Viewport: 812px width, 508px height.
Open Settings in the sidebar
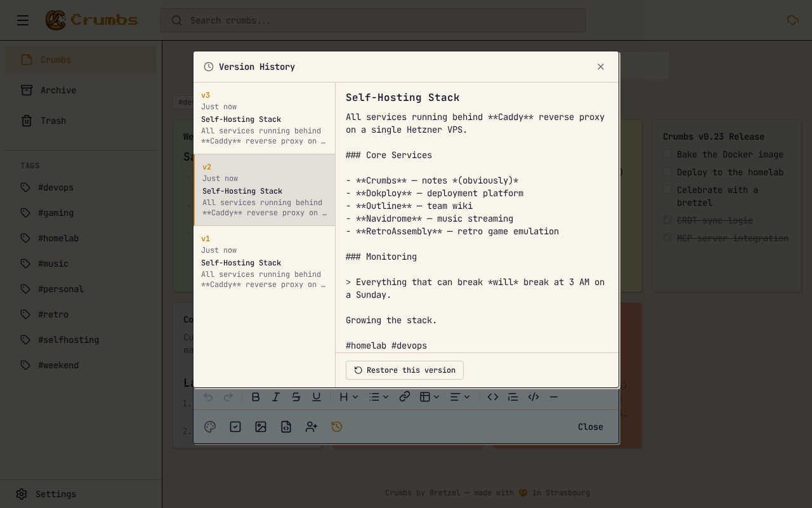[81, 494]
